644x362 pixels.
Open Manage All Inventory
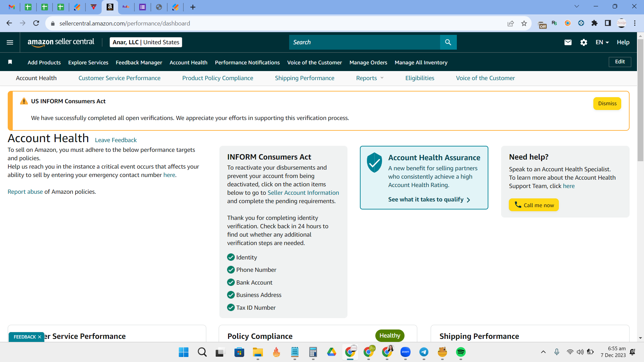click(421, 62)
